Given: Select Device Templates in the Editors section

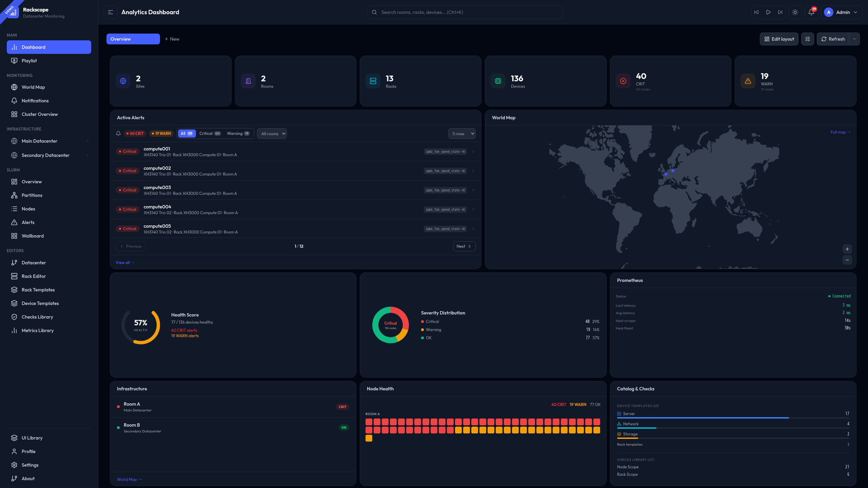Looking at the screenshot, I should coord(40,303).
